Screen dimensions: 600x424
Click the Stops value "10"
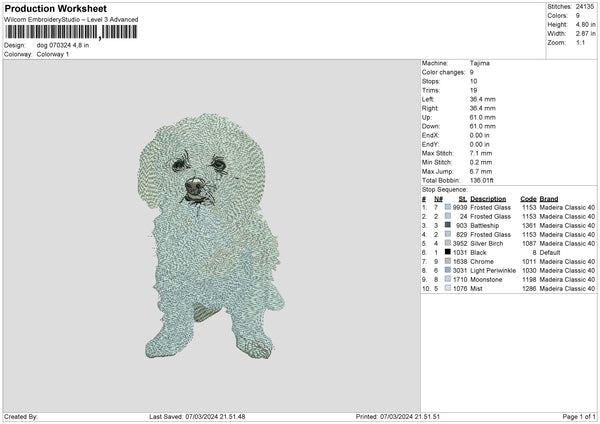(473, 81)
